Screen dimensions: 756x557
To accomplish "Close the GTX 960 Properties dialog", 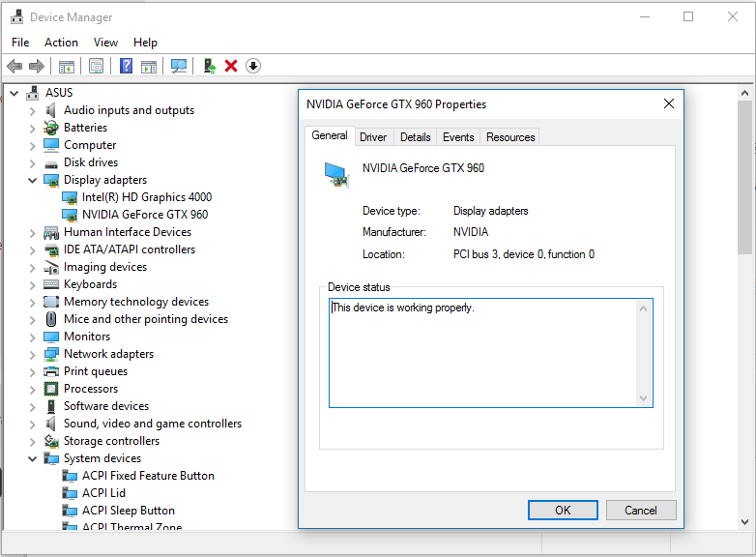I will (669, 103).
